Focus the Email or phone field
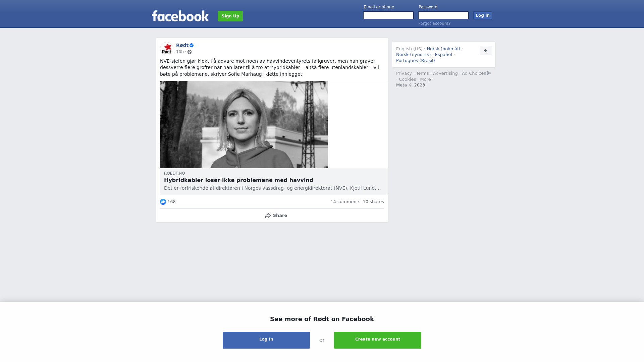The image size is (644, 362). [x=388, y=15]
